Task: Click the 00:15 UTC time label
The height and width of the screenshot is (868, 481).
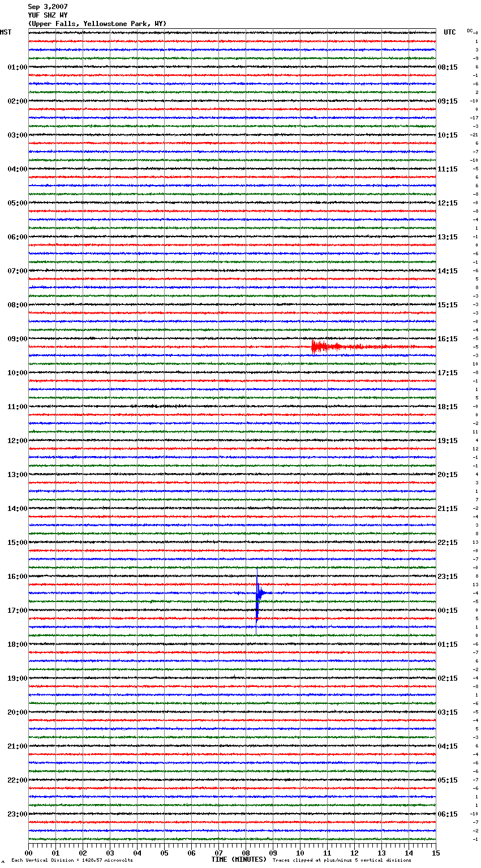Action: 448,611
